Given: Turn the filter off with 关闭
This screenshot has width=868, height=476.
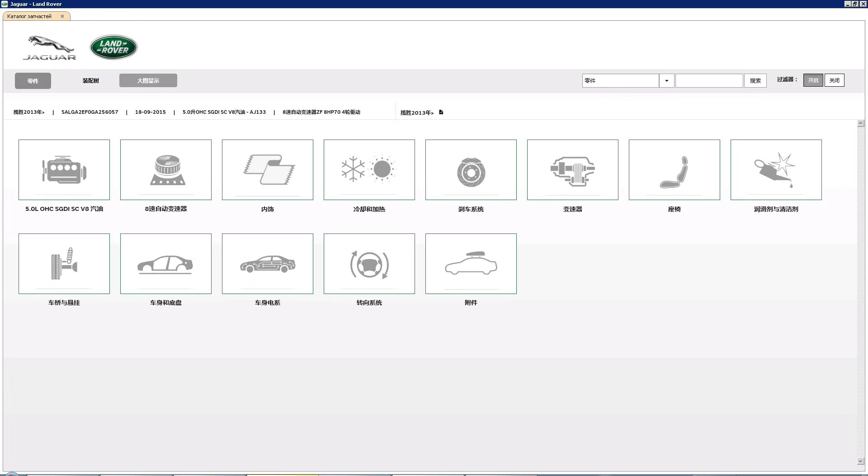Looking at the screenshot, I should [x=835, y=80].
